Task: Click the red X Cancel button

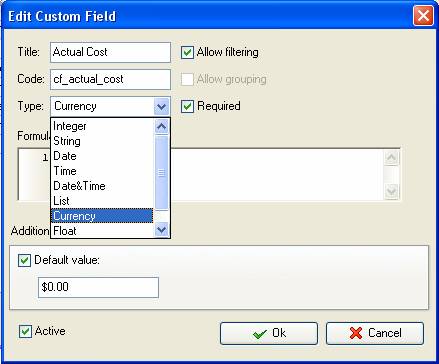Action: coord(375,333)
